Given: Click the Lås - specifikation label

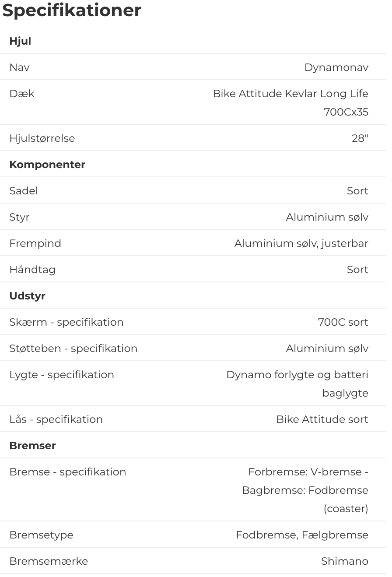Looking at the screenshot, I should [x=56, y=419].
